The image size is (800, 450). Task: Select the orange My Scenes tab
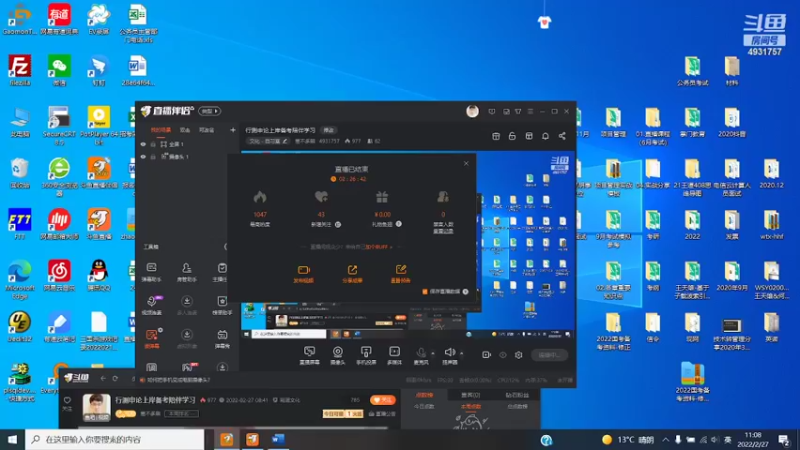(x=161, y=130)
